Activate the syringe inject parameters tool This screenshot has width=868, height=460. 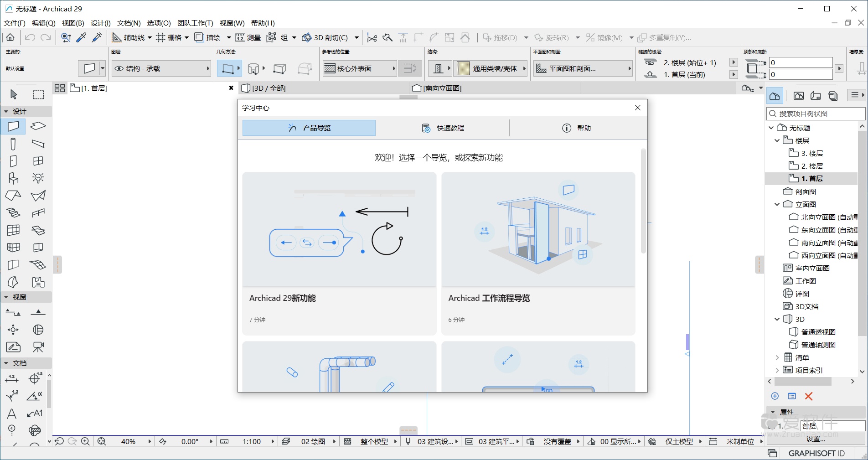(x=97, y=37)
